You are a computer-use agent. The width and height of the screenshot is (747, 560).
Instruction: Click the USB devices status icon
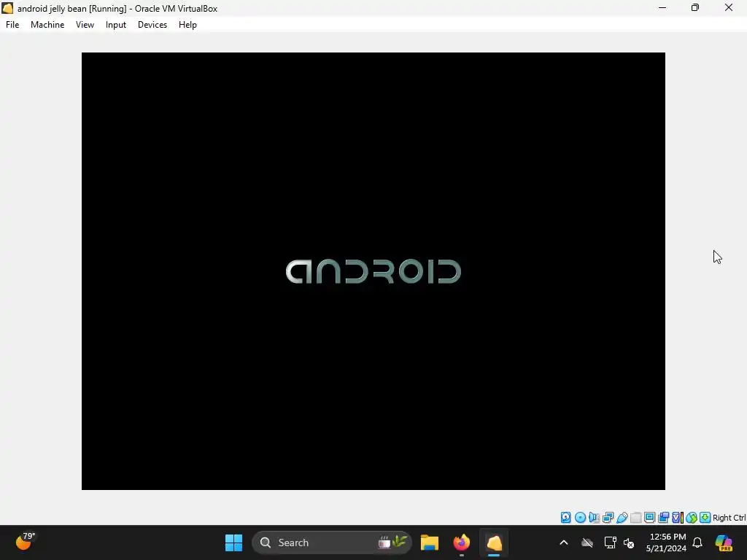[x=622, y=518]
